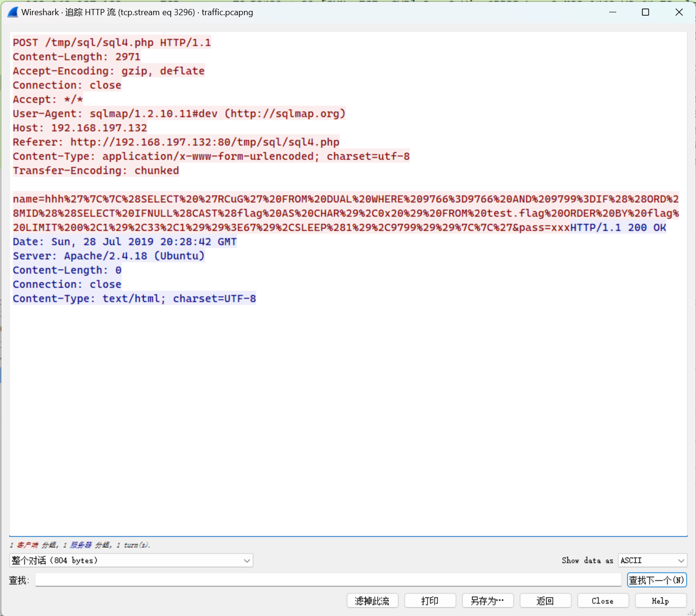Click the Show data as label
Screen dimensions: 696x616
tap(587, 561)
